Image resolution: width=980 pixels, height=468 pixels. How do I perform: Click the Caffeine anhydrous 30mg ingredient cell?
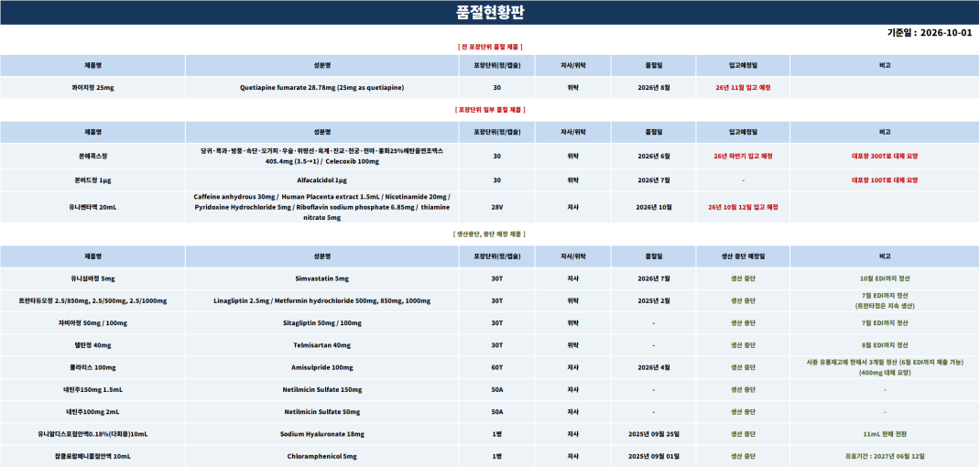point(321,207)
